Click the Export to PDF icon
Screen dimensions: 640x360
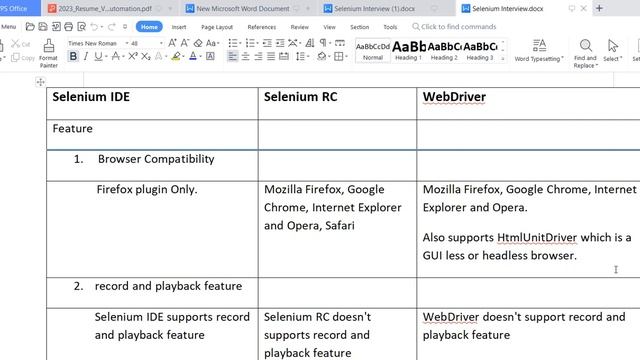(56, 27)
